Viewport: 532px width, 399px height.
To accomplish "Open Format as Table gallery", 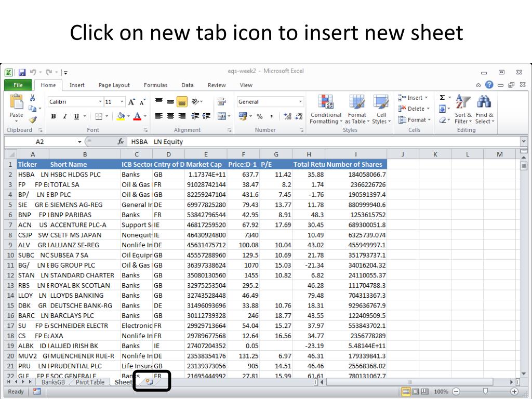I will pos(357,109).
